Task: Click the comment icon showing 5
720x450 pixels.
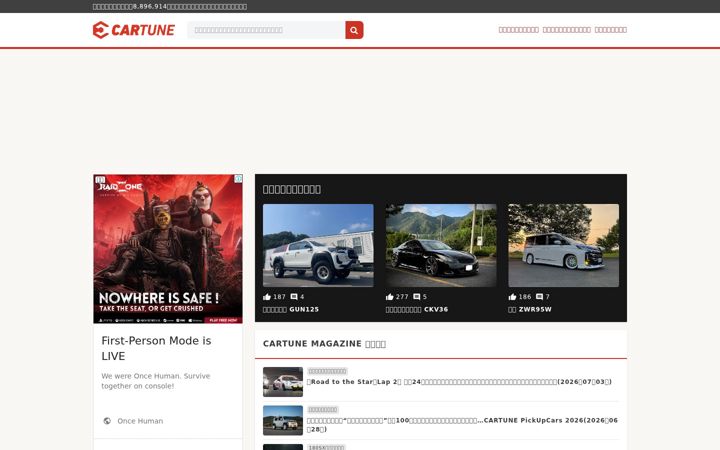Action: pos(416,297)
